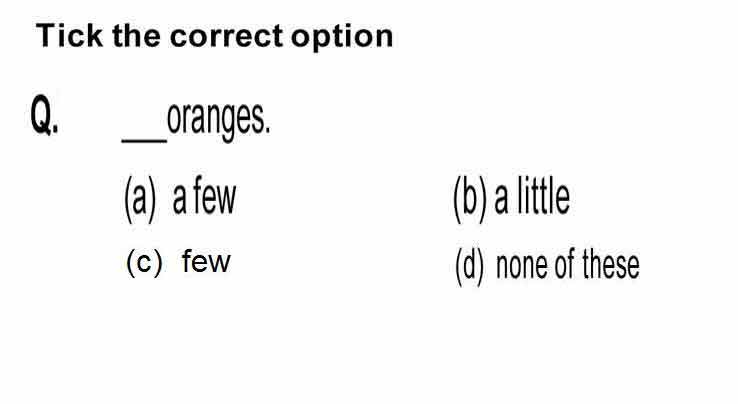Pick the standalone "few" answer in option c
The image size is (738, 404).
[206, 261]
